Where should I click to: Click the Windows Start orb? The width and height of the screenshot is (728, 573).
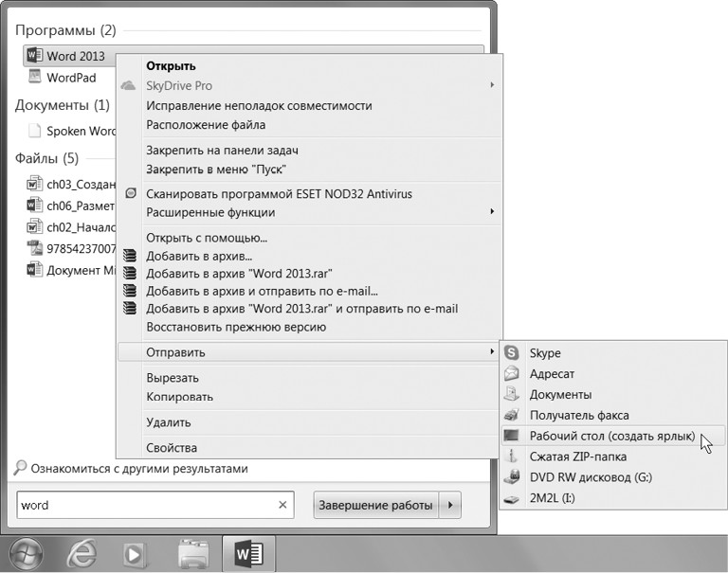[27, 554]
